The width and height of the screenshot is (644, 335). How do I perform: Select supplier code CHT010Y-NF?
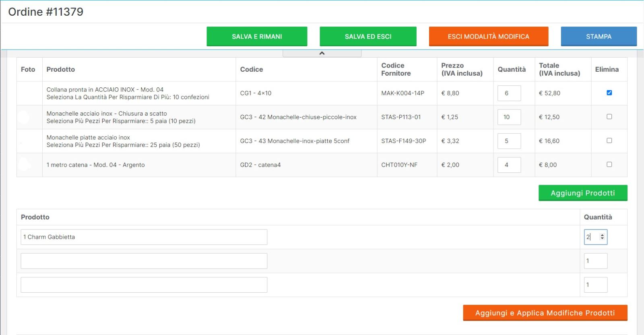[399, 165]
